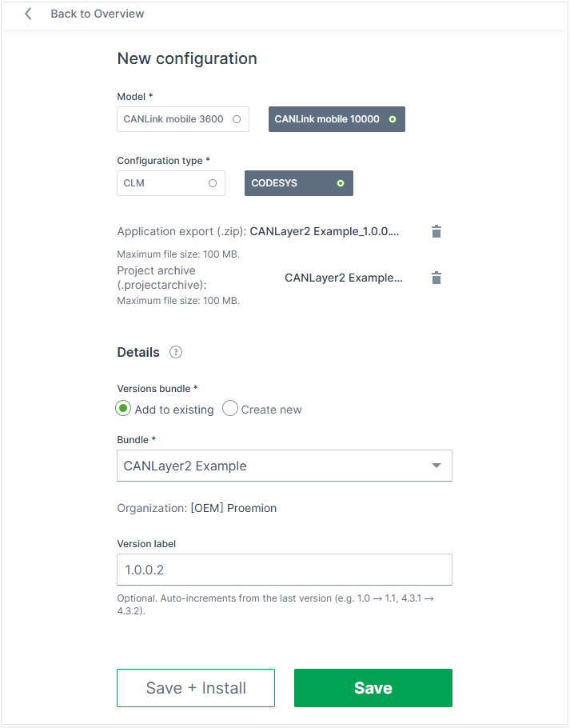Click the green indicator dot on CODESYS
Viewport: 570px width, 728px height.
(341, 183)
